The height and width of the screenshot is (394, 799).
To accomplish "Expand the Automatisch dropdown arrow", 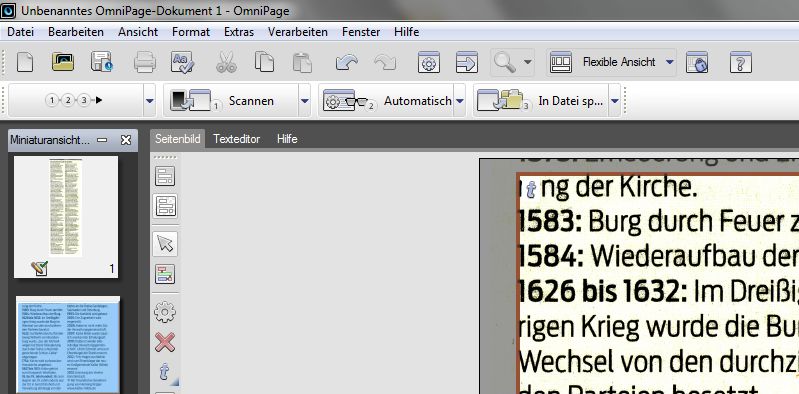I will 460,101.
